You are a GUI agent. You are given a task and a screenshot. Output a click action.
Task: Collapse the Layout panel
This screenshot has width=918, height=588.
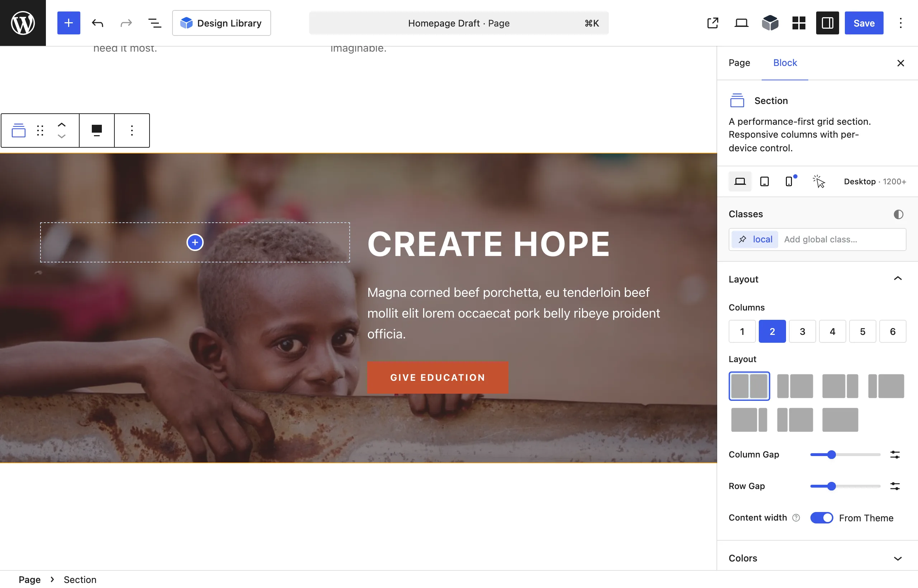(817, 279)
